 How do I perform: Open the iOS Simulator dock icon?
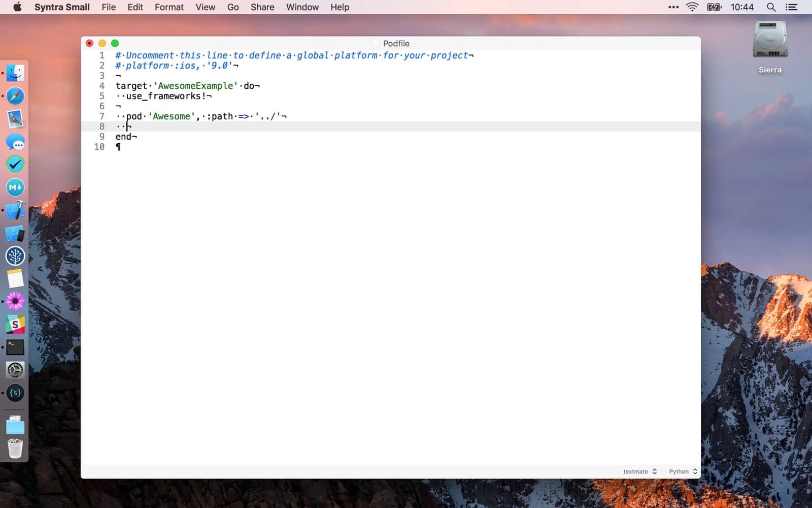[15, 233]
